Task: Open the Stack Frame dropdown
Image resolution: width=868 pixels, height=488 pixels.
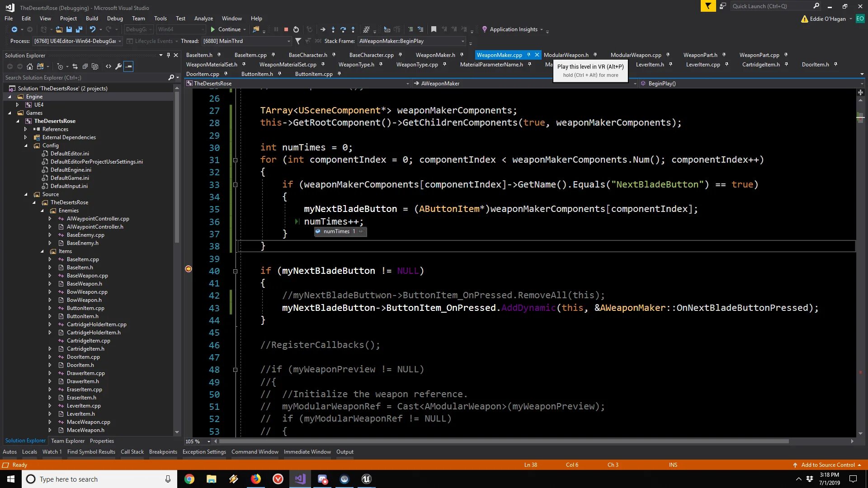Action: coord(462,41)
